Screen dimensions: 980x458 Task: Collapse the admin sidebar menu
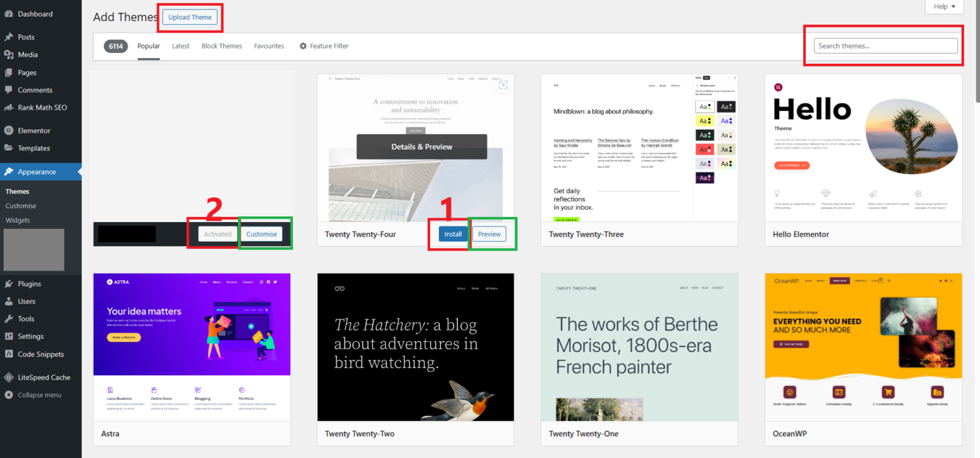click(41, 394)
